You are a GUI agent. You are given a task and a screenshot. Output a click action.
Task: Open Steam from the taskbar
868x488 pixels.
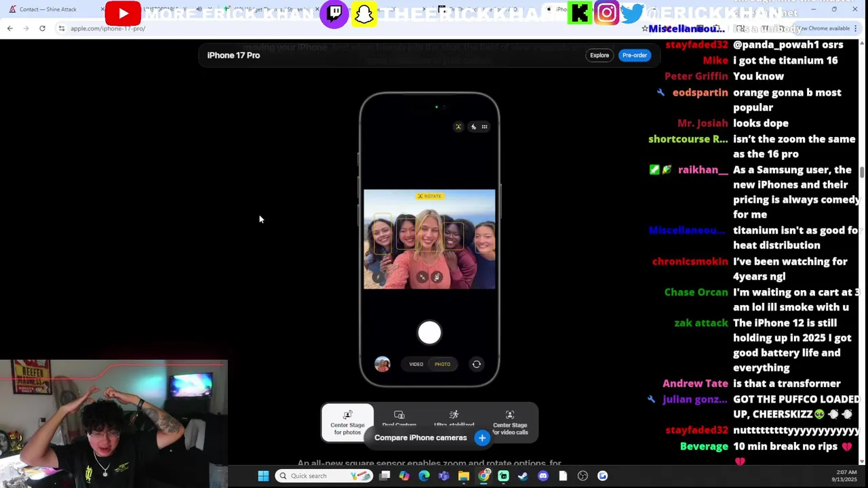[x=523, y=476]
